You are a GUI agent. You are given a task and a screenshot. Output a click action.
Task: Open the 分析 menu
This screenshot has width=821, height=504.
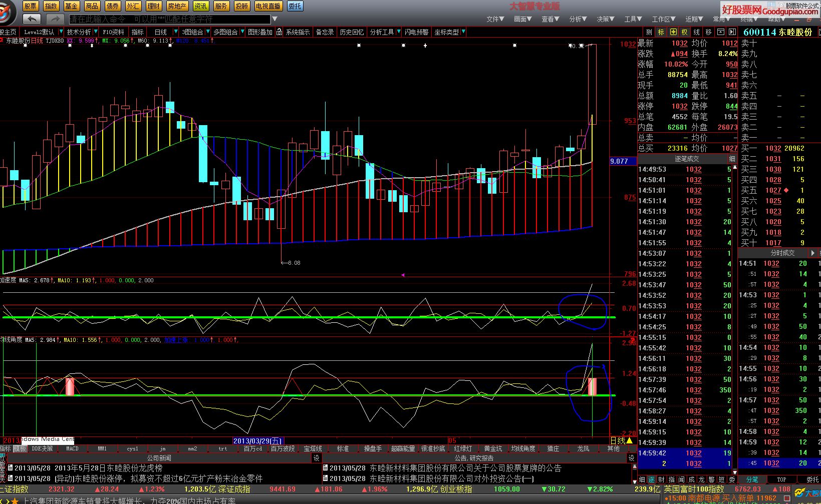(578, 19)
